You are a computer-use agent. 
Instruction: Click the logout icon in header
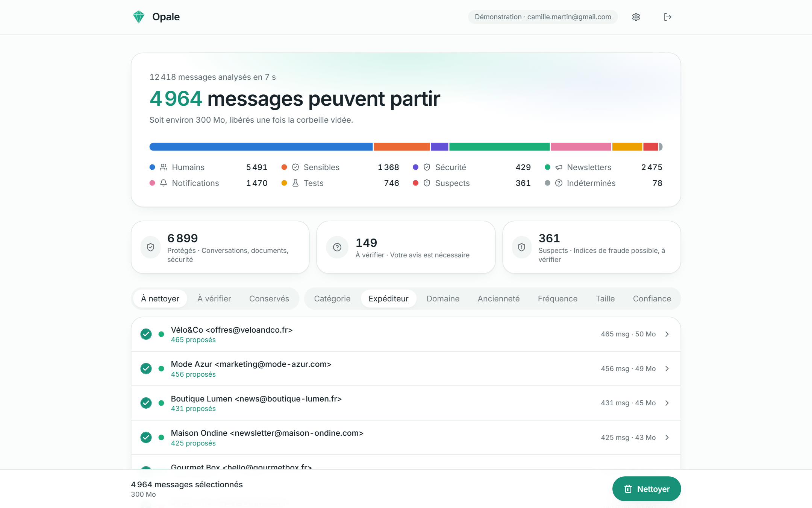667,17
